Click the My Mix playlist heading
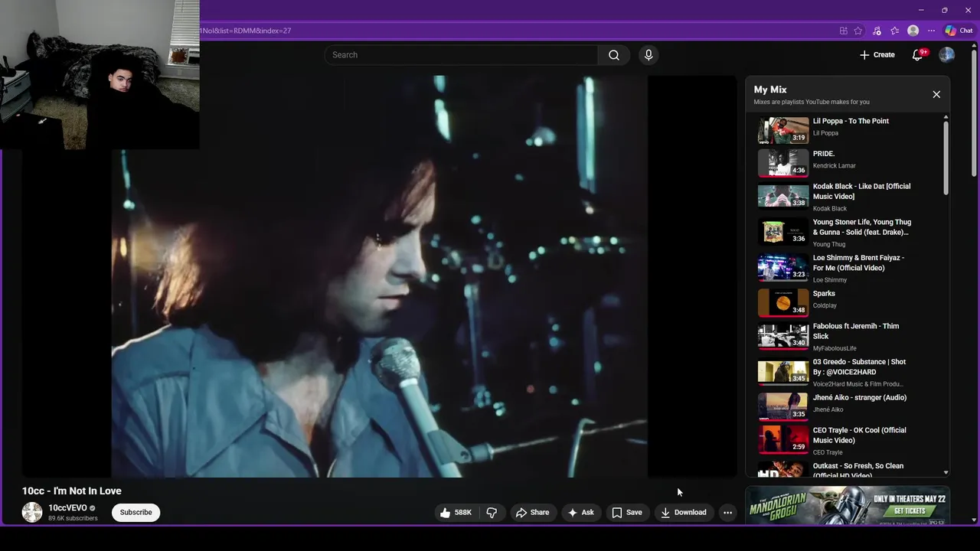The image size is (980, 551). pyautogui.click(x=770, y=90)
